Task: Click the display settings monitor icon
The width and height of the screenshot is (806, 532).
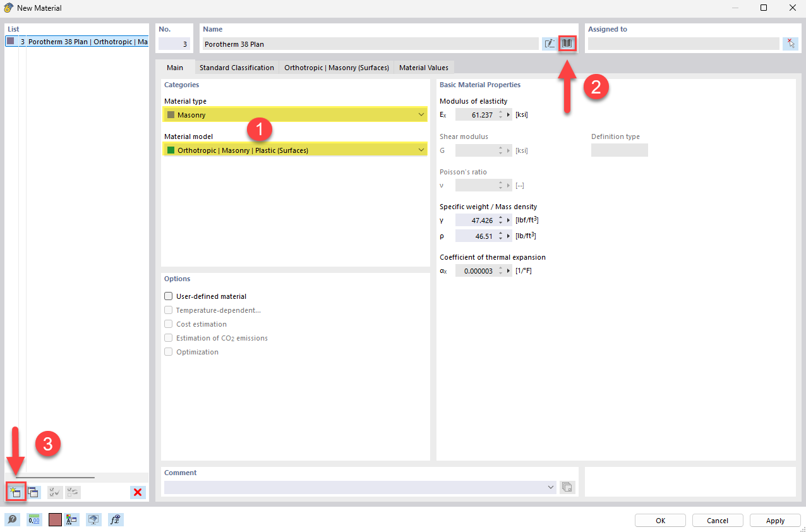Action: click(93, 519)
